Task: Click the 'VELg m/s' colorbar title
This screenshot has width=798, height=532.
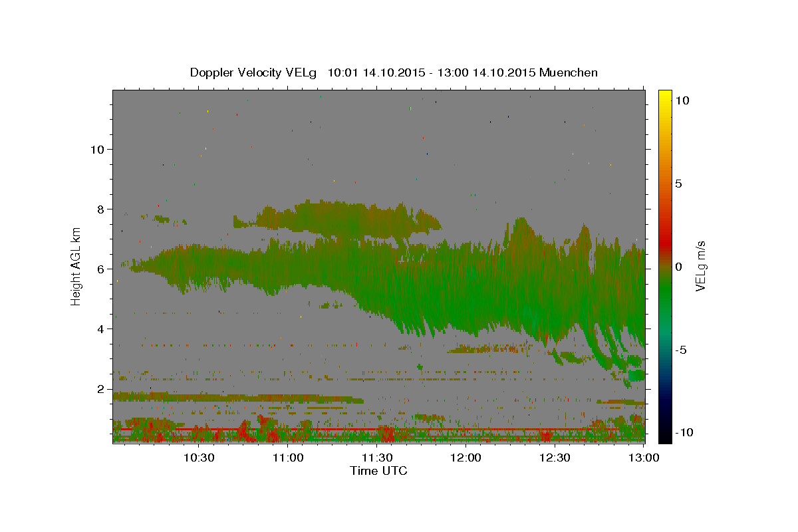Action: point(700,267)
